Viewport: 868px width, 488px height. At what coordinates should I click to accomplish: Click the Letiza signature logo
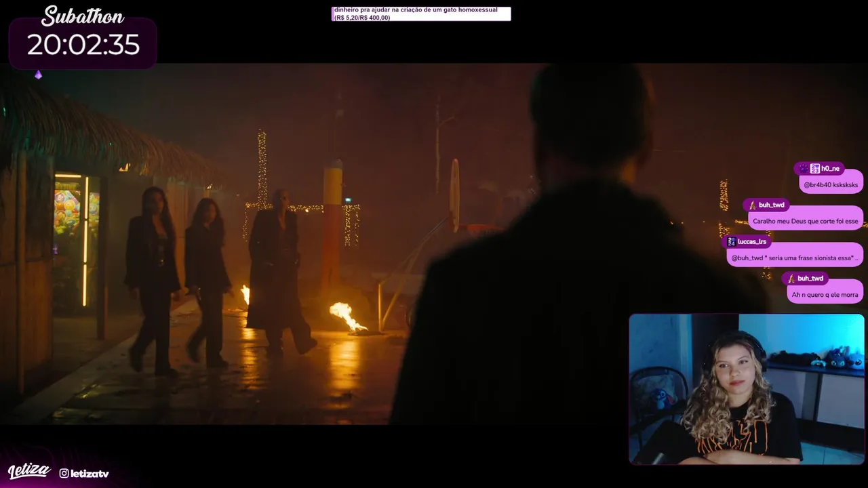click(29, 471)
